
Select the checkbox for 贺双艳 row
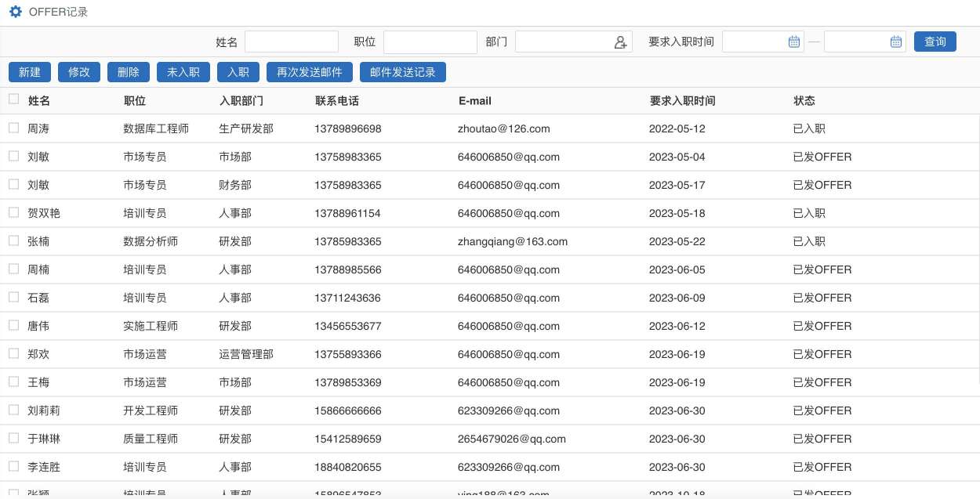point(13,212)
